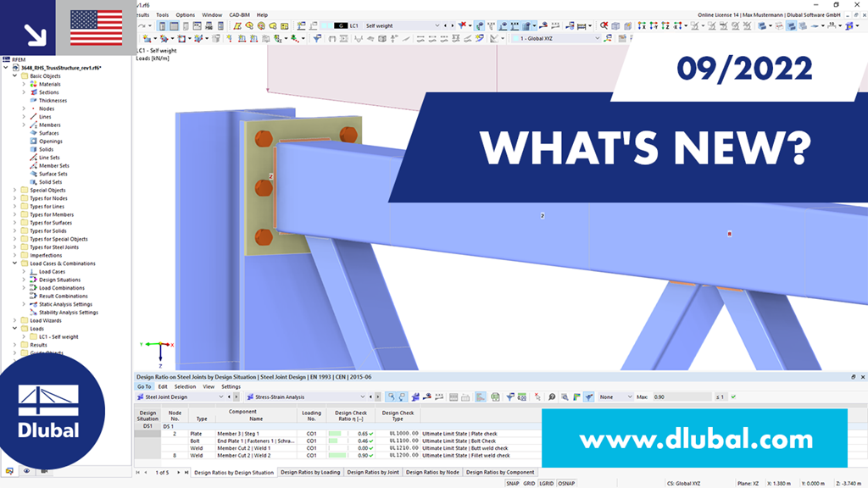Click the wireframe box display icon in top-right toolbar

(x=615, y=25)
